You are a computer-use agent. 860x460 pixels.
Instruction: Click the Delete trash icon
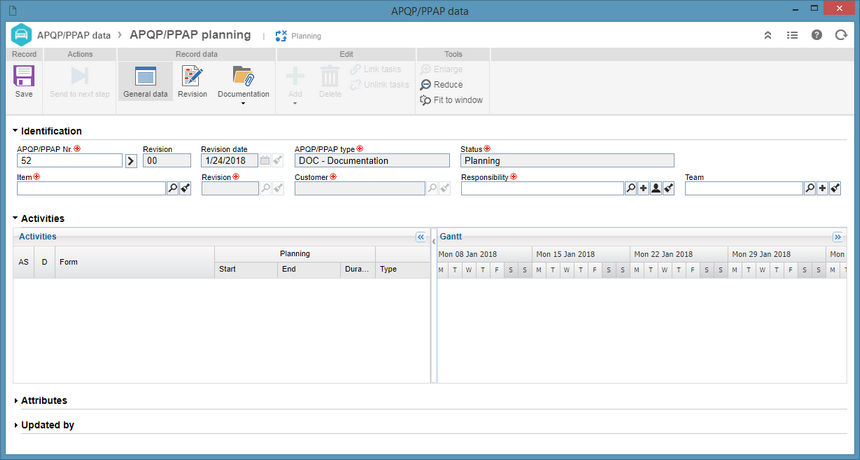click(330, 77)
